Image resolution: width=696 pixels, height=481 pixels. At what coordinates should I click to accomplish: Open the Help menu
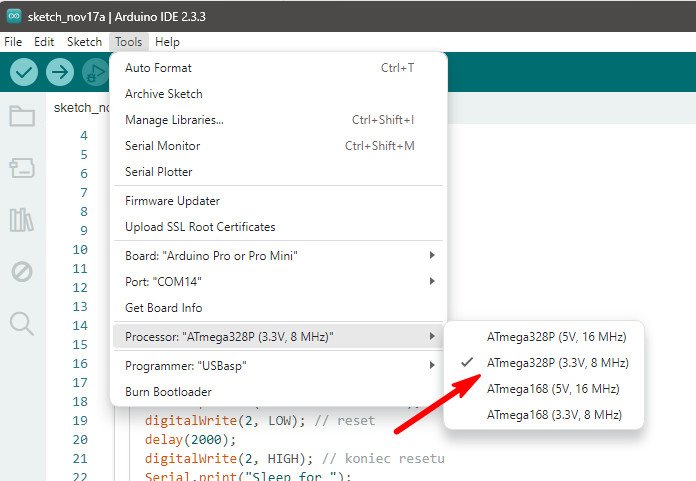click(167, 42)
